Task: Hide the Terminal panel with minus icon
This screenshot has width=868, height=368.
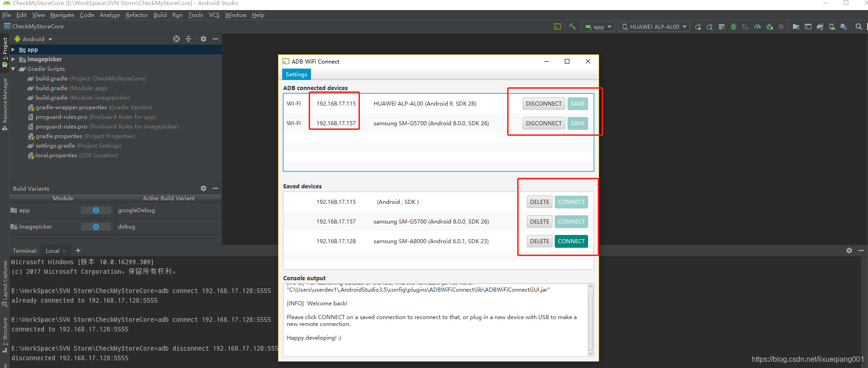Action: pyautogui.click(x=861, y=251)
